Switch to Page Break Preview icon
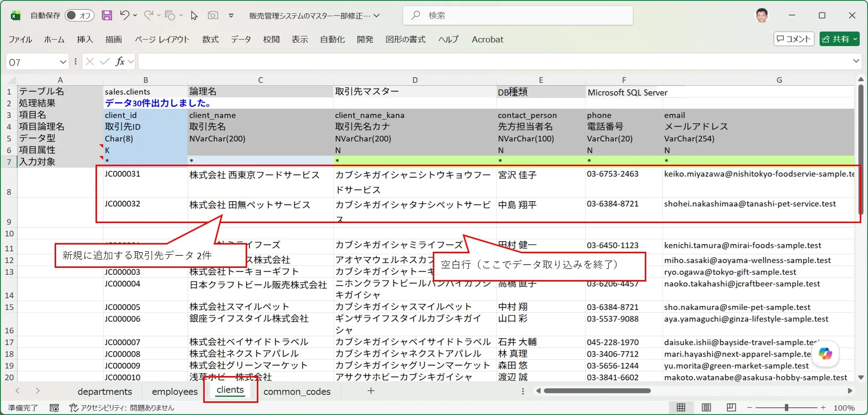 731,408
